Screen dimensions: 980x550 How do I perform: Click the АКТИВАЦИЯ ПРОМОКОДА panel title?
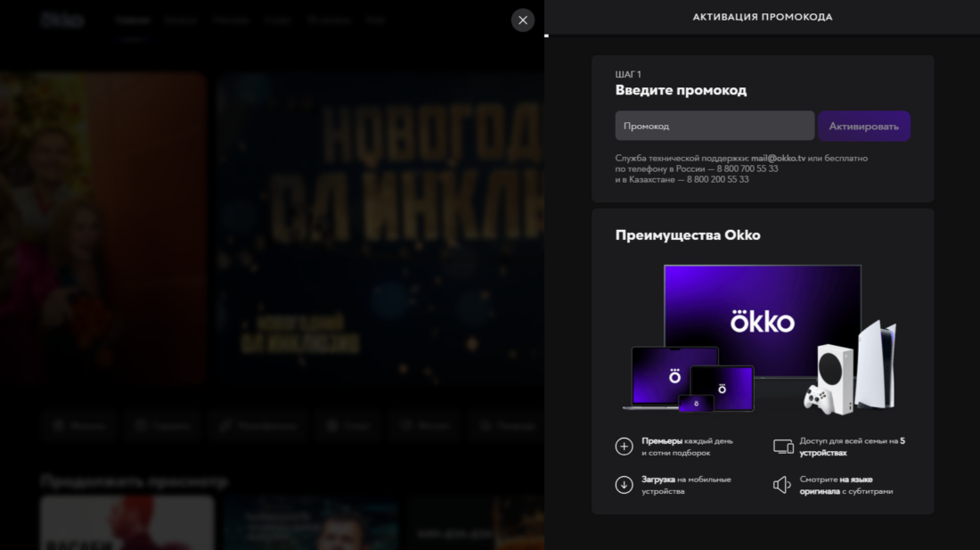tap(762, 17)
